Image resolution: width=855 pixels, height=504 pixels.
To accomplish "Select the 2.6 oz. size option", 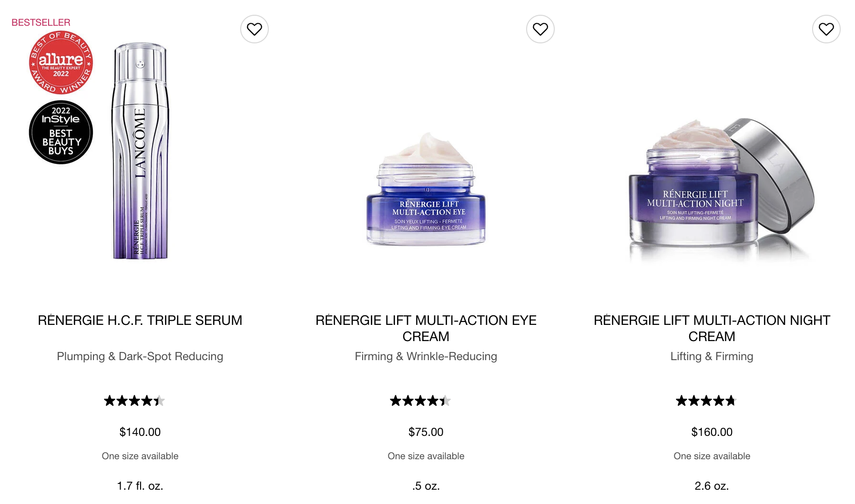I will click(x=712, y=486).
